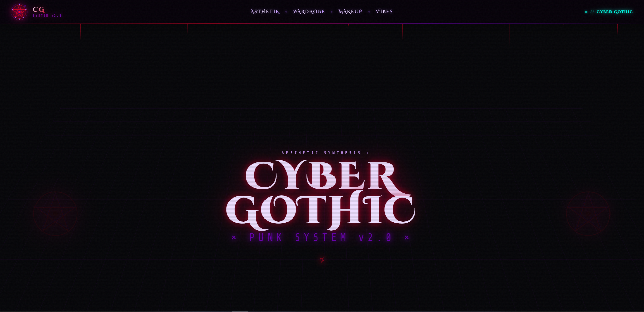Click the arrow marker before AESTHETIC SYNTHESIS
This screenshot has width=644, height=312.
(274, 153)
